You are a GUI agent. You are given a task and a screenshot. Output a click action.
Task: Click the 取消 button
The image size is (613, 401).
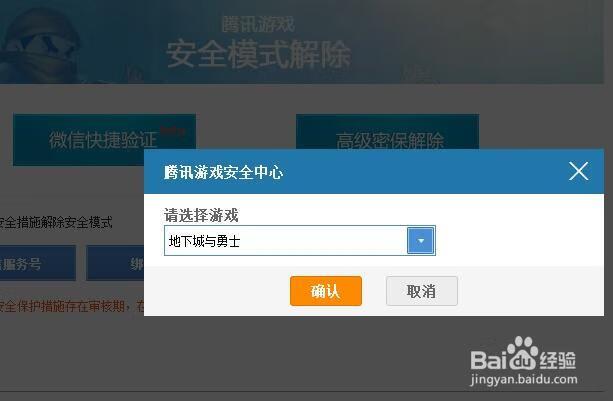[x=421, y=291]
